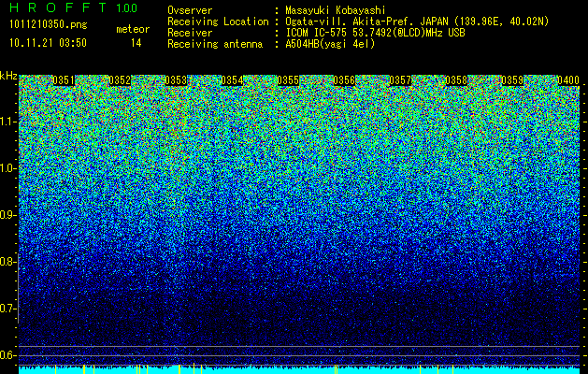Viewport: 588px width, 374px height.
Task: Click the 0358 time marker
Action: [456, 80]
